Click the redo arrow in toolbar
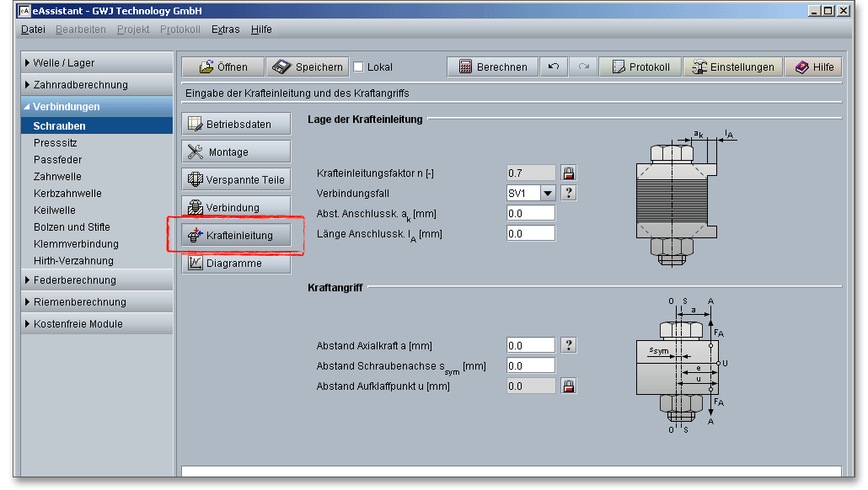 (582, 67)
